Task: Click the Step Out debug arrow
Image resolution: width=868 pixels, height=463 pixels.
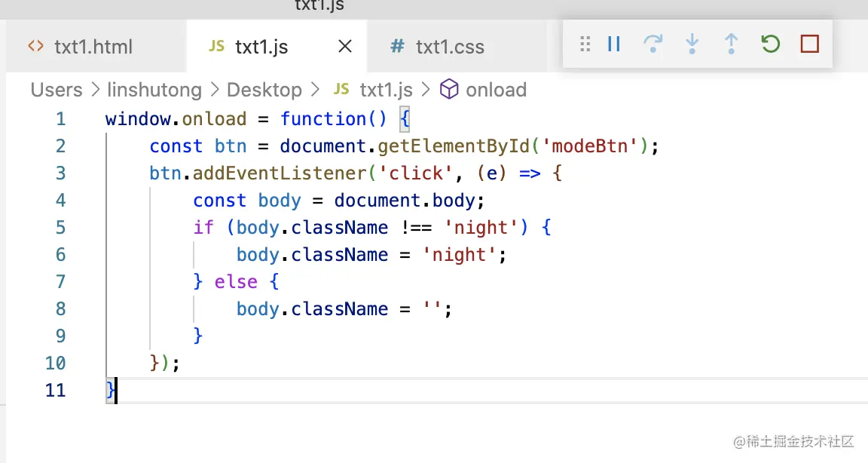Action: click(732, 44)
